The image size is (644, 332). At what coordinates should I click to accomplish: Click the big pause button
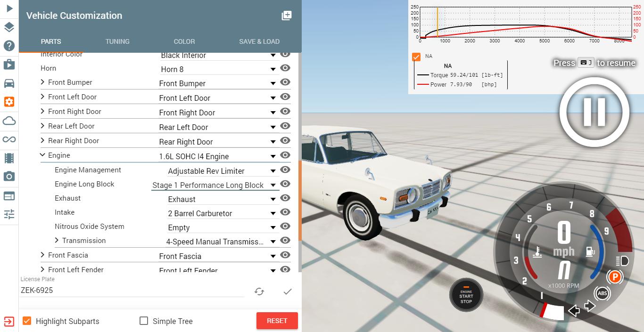[594, 112]
